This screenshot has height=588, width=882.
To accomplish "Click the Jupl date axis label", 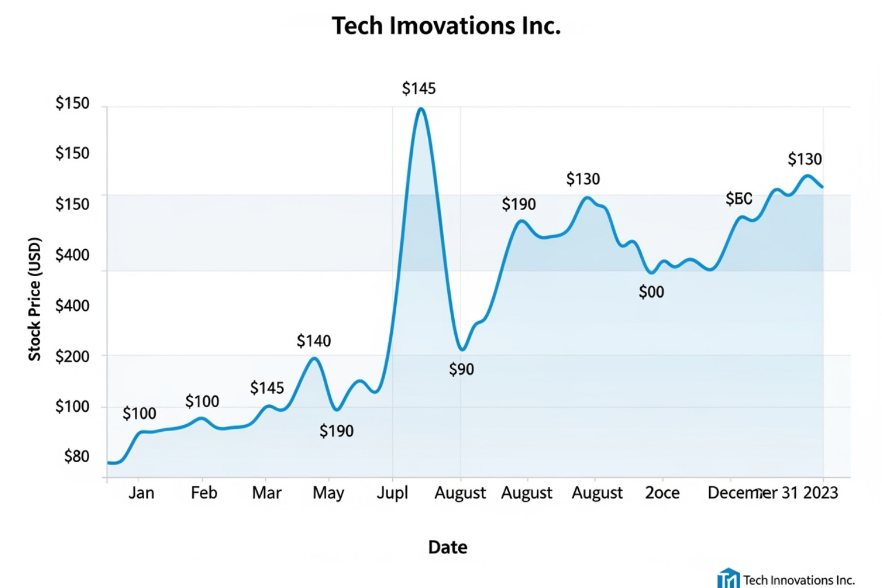I will (x=392, y=493).
